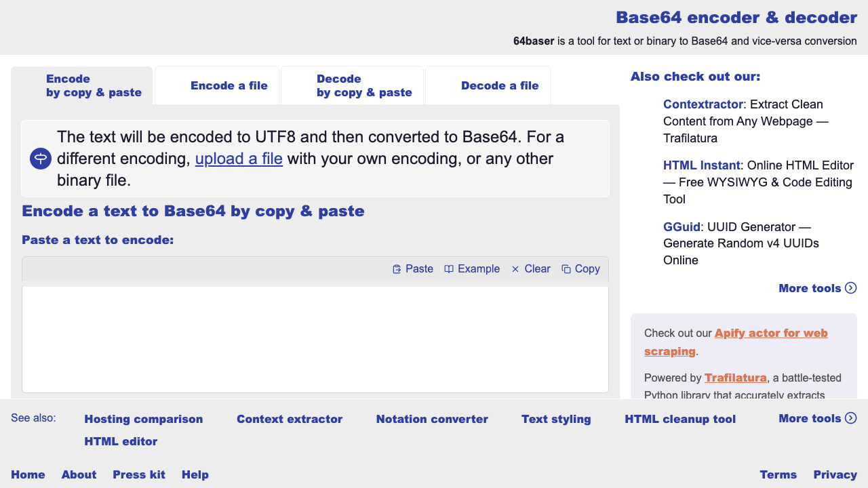Open the Contextractor link
Screen dimensions: 868x488
703,104
